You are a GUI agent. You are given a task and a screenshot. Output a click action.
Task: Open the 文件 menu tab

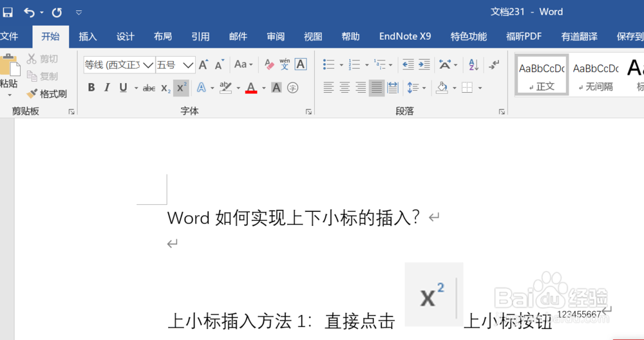pos(9,37)
